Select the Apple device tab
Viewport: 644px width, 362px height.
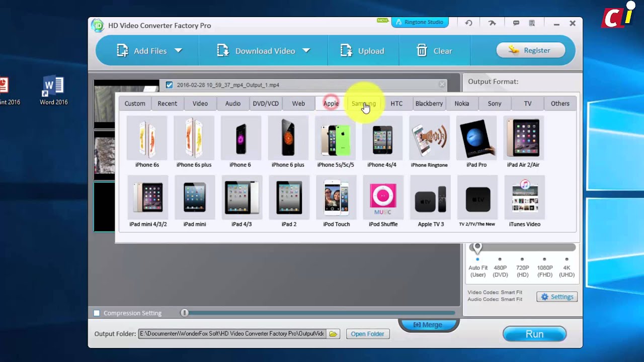click(x=331, y=104)
